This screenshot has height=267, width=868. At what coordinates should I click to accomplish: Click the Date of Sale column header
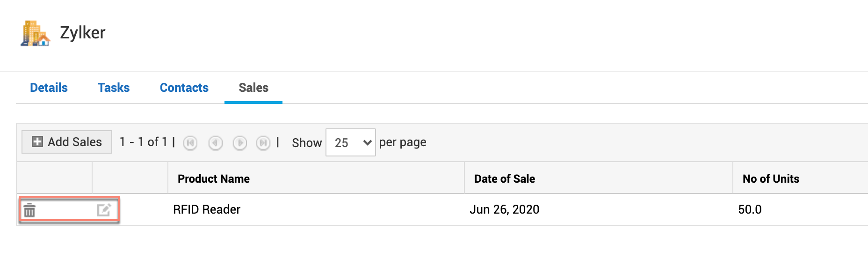coord(505,178)
